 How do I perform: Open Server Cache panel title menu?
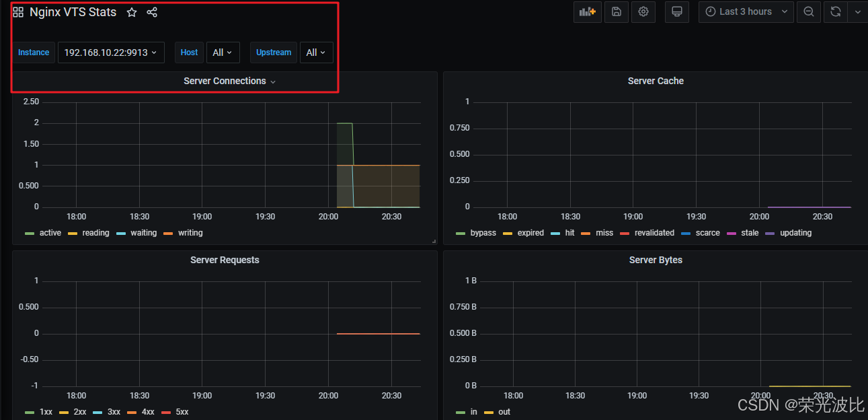[656, 81]
